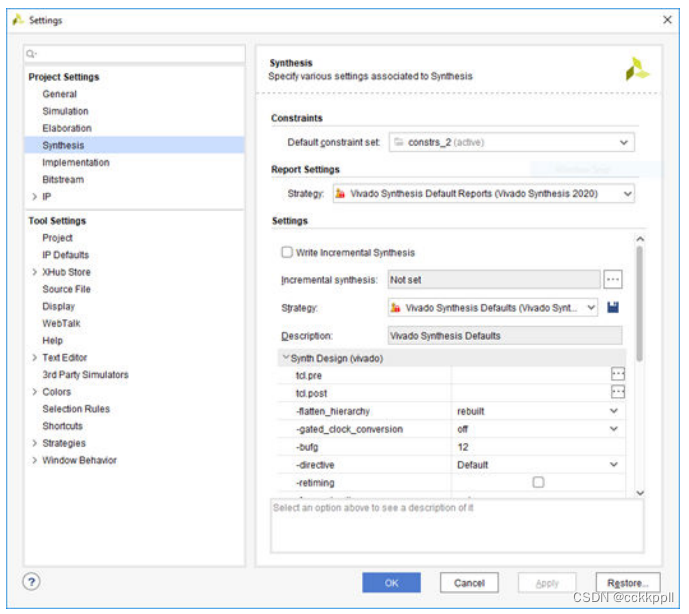Toggle the -retiming checkbox
The height and width of the screenshot is (614, 689).
(538, 482)
